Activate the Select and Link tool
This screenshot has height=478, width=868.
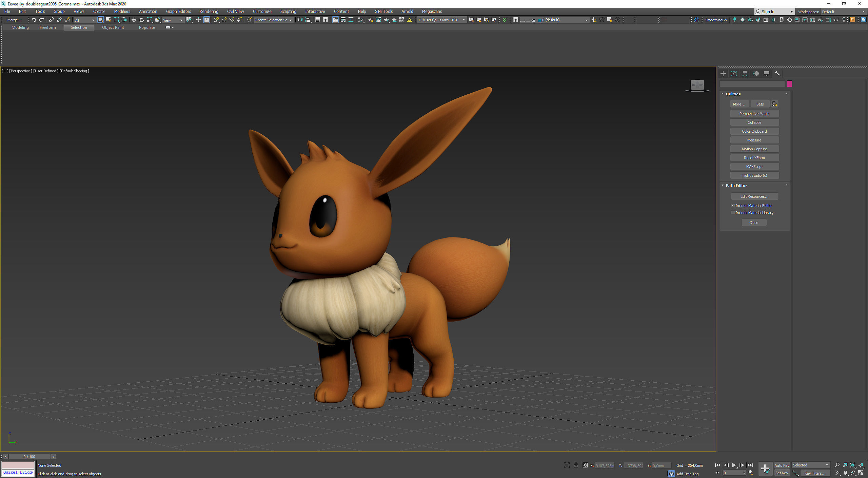pos(52,20)
